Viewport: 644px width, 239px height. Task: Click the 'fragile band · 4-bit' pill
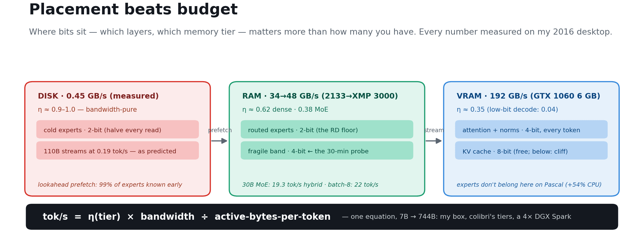327,150
